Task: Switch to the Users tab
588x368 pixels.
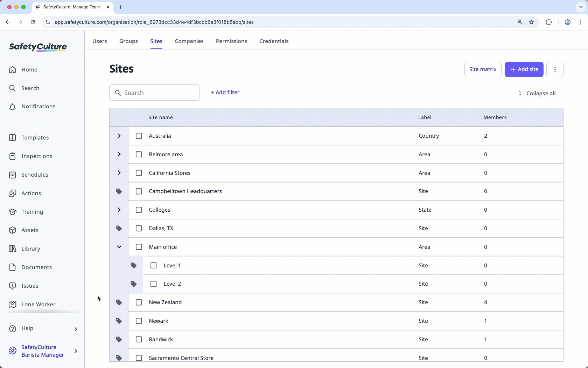Action: coord(100,41)
